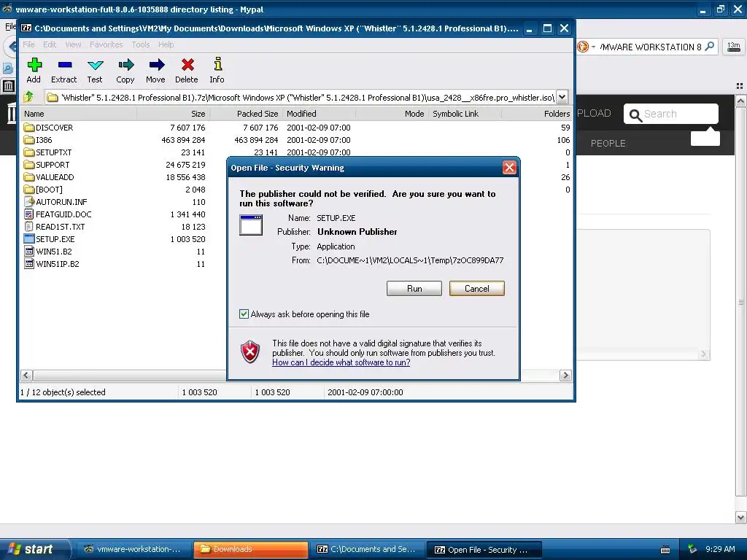Expand the search engine dropdown arrow
This screenshot has width=747, height=560.
coord(593,47)
